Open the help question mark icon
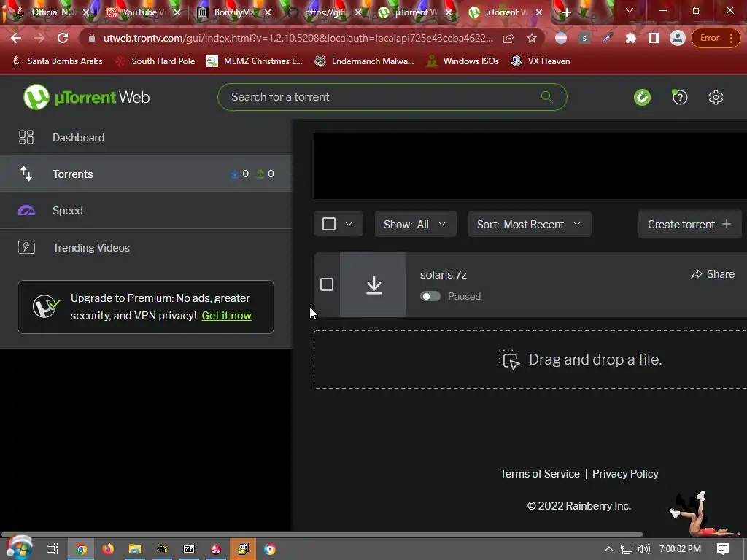747x560 pixels. [679, 97]
